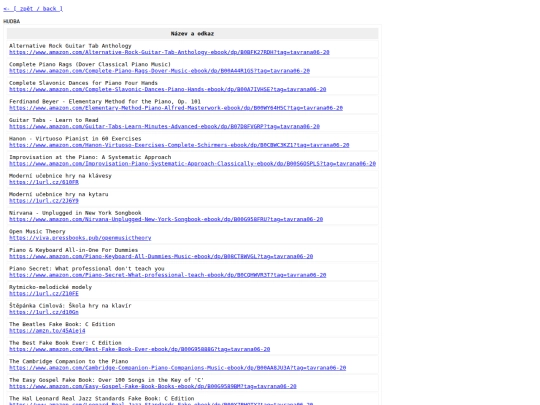
Task: Open Complete Piano Rags Amazon link
Action: 159,71
